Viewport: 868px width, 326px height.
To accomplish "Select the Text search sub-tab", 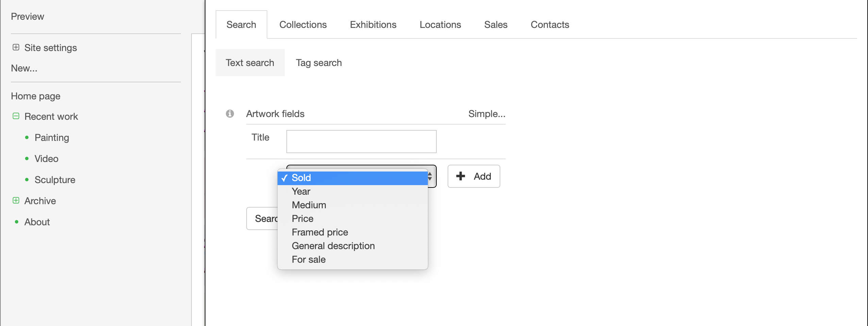I will 250,63.
